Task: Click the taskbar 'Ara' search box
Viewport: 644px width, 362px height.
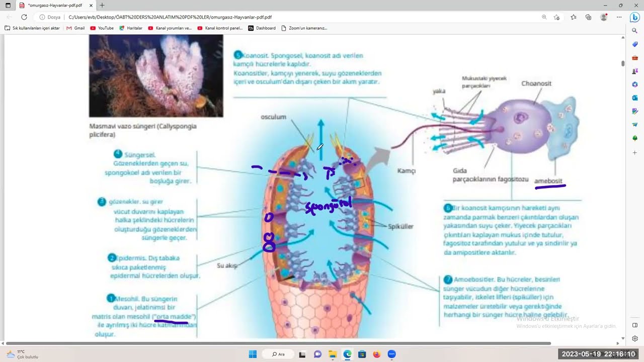Action: pos(278,354)
